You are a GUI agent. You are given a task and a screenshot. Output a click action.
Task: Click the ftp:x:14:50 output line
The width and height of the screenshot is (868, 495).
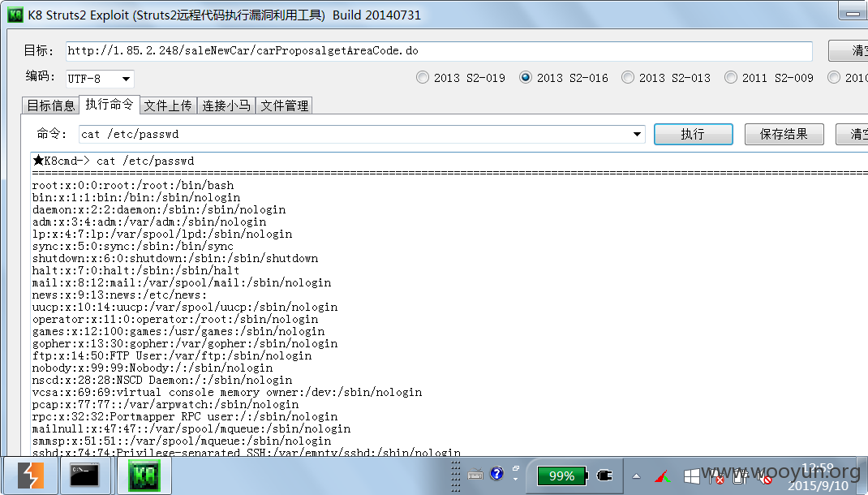tap(172, 356)
